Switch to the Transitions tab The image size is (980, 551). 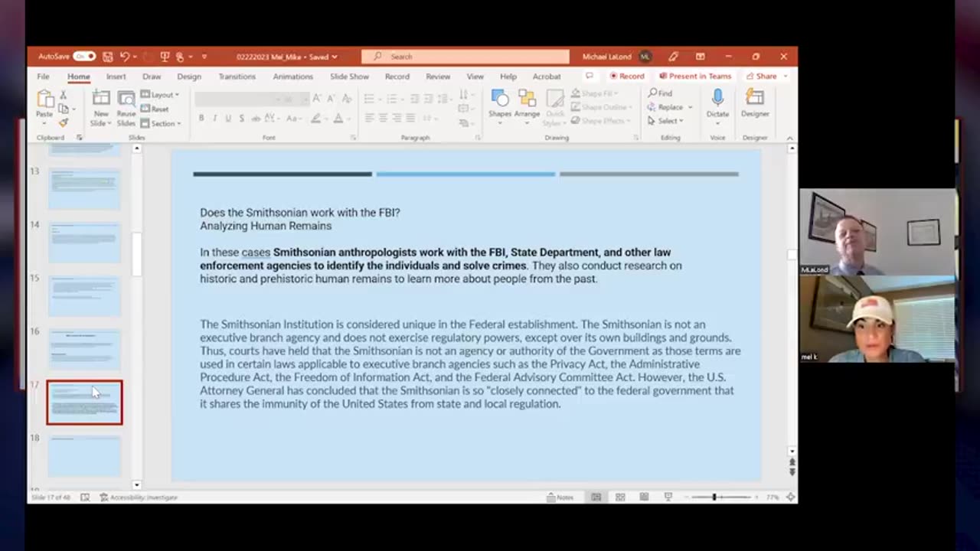pyautogui.click(x=237, y=77)
